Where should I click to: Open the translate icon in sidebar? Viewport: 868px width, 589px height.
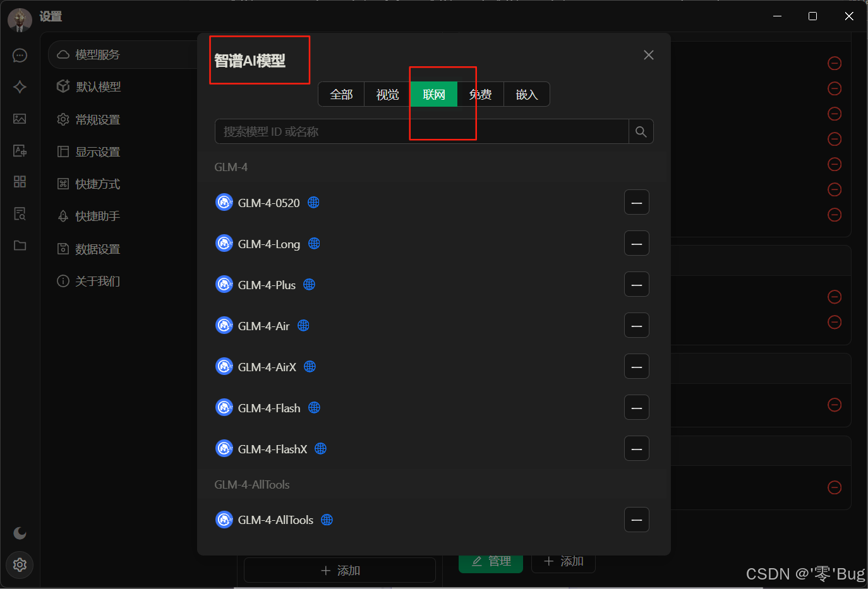coord(20,150)
